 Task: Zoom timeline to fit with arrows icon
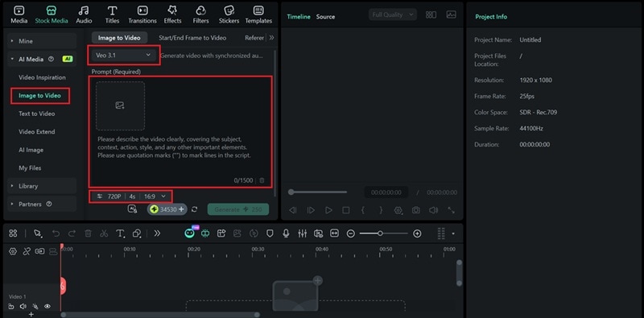point(334,233)
